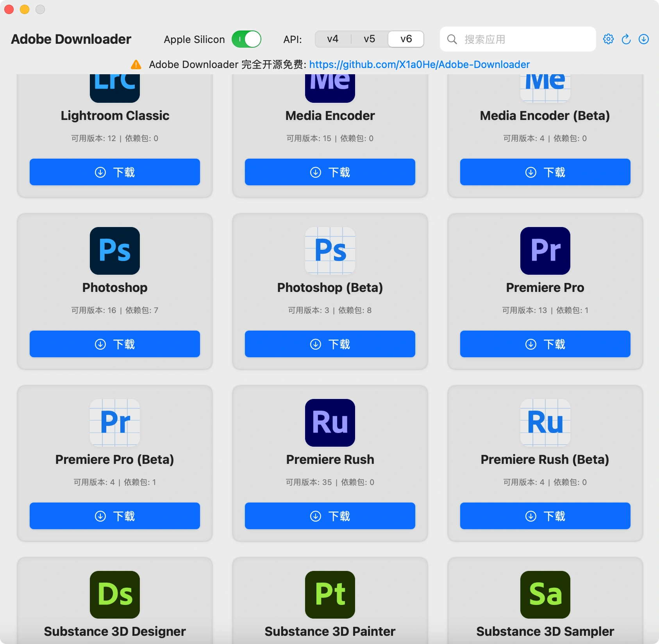Click the Lightroom Classic icon

click(115, 88)
